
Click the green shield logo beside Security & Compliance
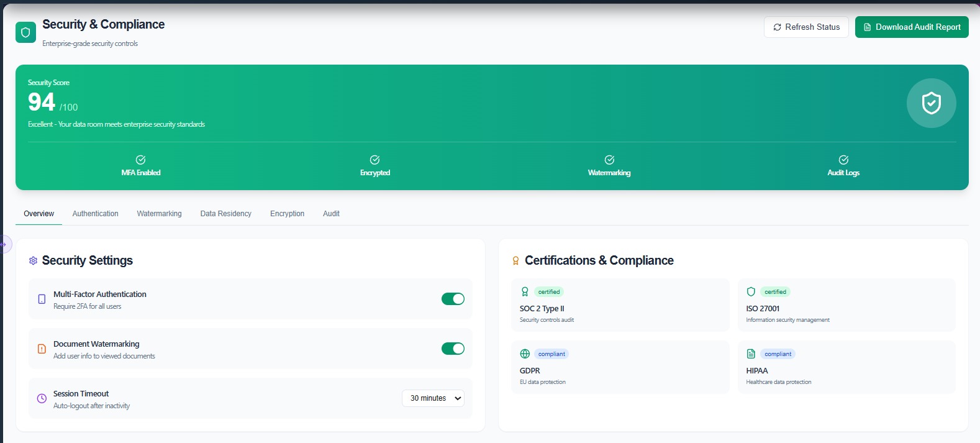pos(25,32)
